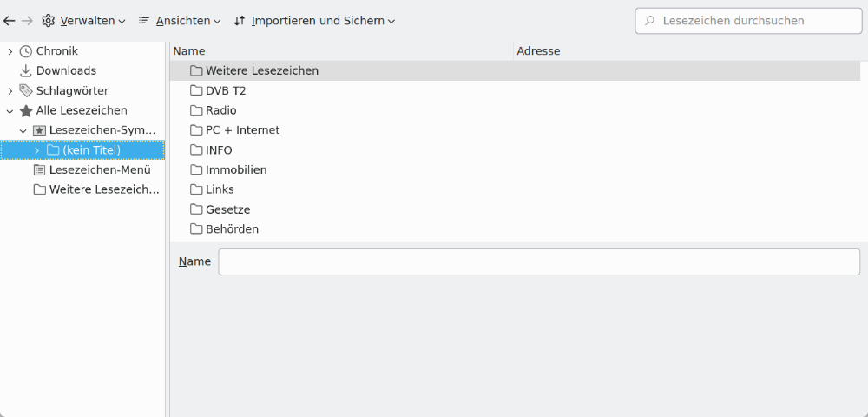Image resolution: width=868 pixels, height=417 pixels.
Task: Click the Downloads arrow icon in sidebar
Action: (26, 71)
